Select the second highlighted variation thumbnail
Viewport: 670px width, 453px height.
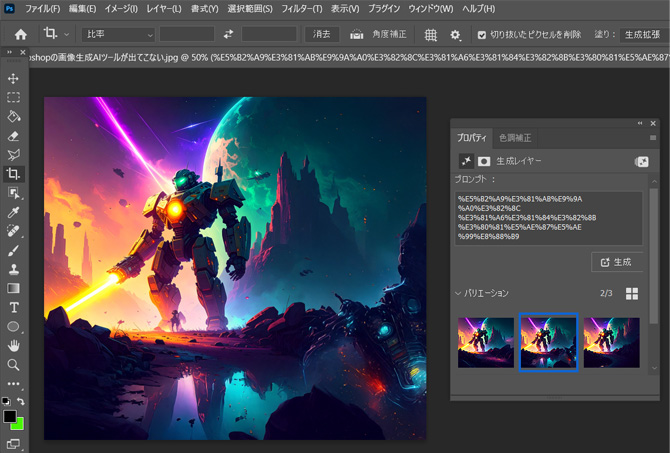point(549,342)
